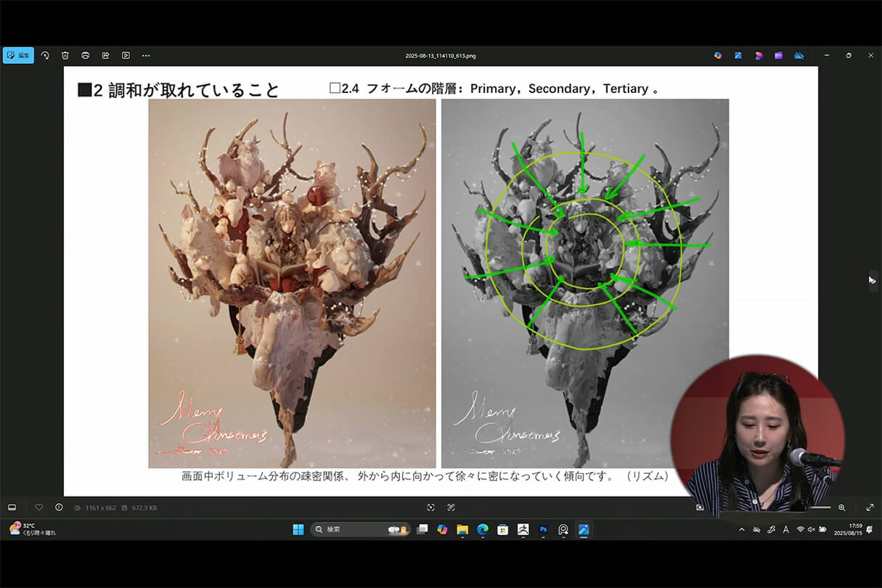Open the Japanese IME indicator menu
This screenshot has height=588, width=882.
coord(786,529)
